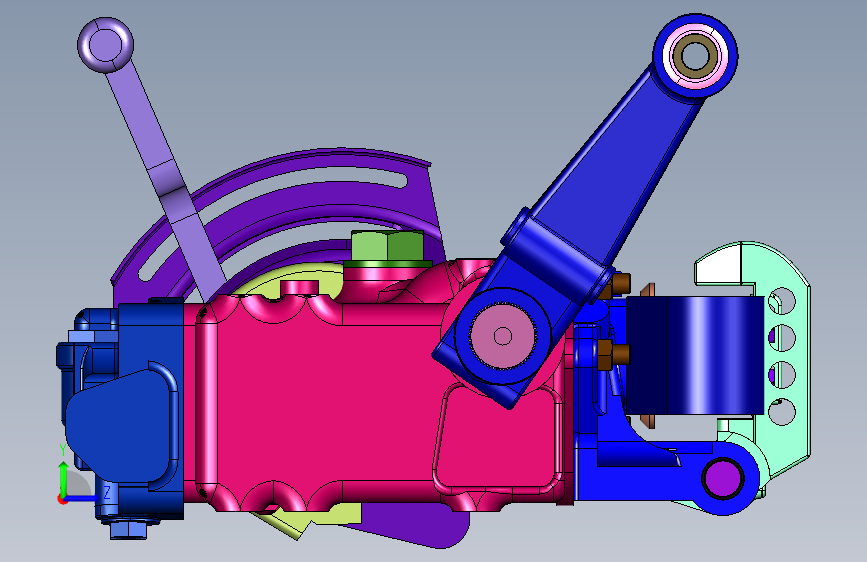
Task: Click the purple pin in the blue eyelet
Action: tap(724, 478)
